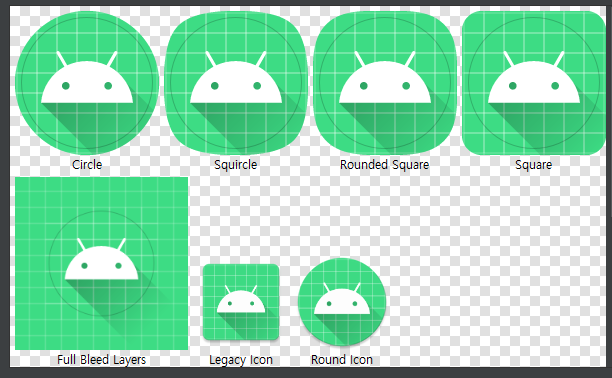Viewport: 612px width, 378px height.
Task: Click the "Square" caption under last preview
Action: tap(534, 165)
